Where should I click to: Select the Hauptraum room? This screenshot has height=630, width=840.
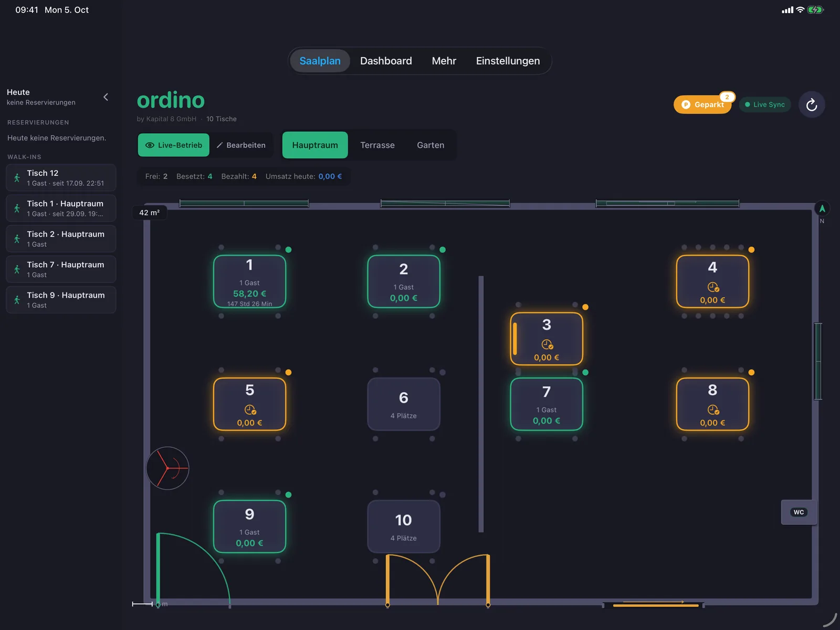[x=315, y=145]
